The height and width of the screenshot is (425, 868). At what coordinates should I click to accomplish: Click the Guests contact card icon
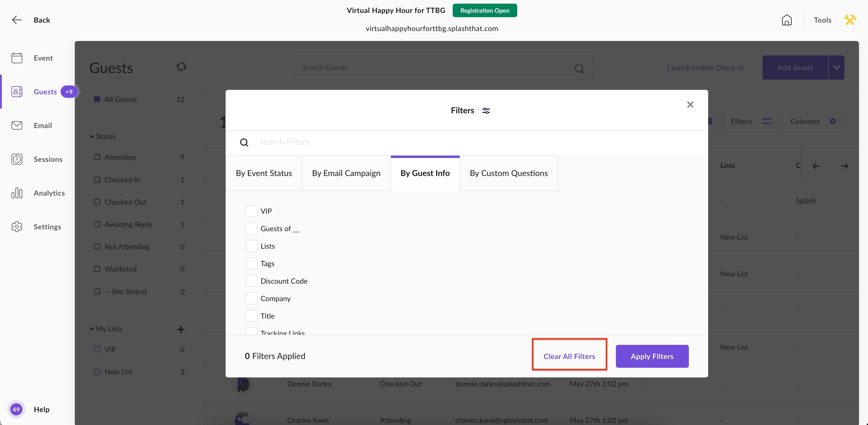17,92
